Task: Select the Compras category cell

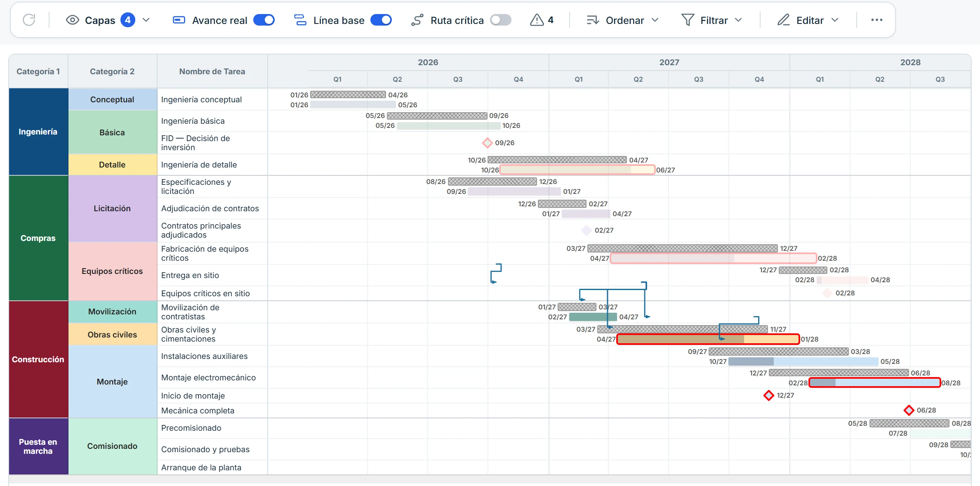Action: (38, 238)
